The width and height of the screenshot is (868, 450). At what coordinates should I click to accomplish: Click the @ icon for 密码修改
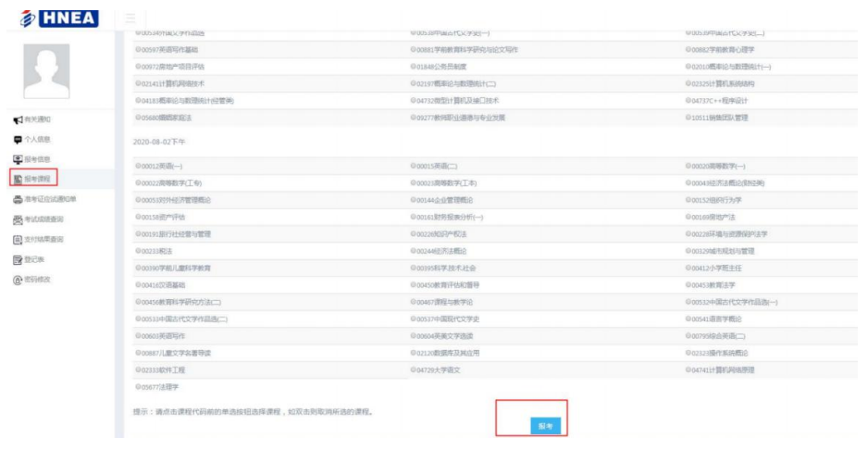tap(17, 279)
